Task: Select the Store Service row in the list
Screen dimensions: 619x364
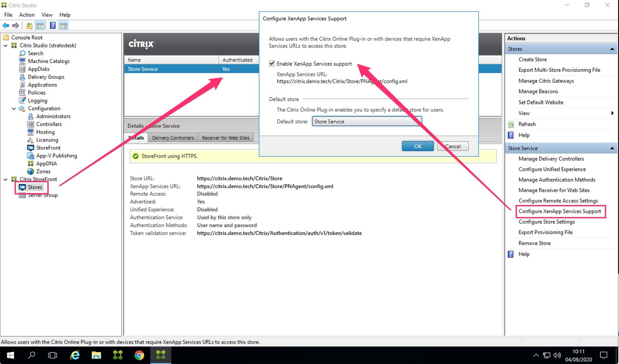Action: tap(162, 69)
